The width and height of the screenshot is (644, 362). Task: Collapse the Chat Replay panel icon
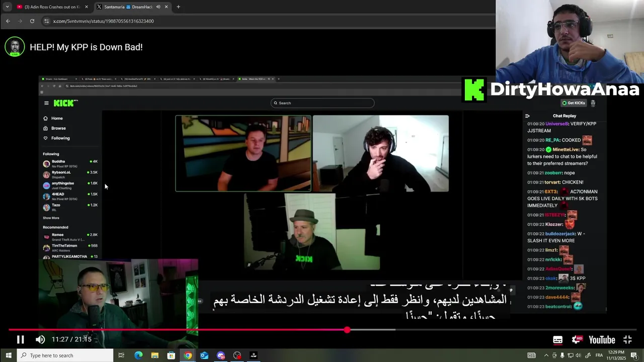527,116
